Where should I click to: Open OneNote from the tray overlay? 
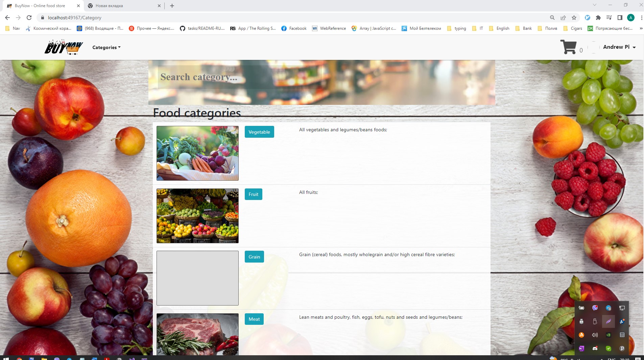coord(581,348)
